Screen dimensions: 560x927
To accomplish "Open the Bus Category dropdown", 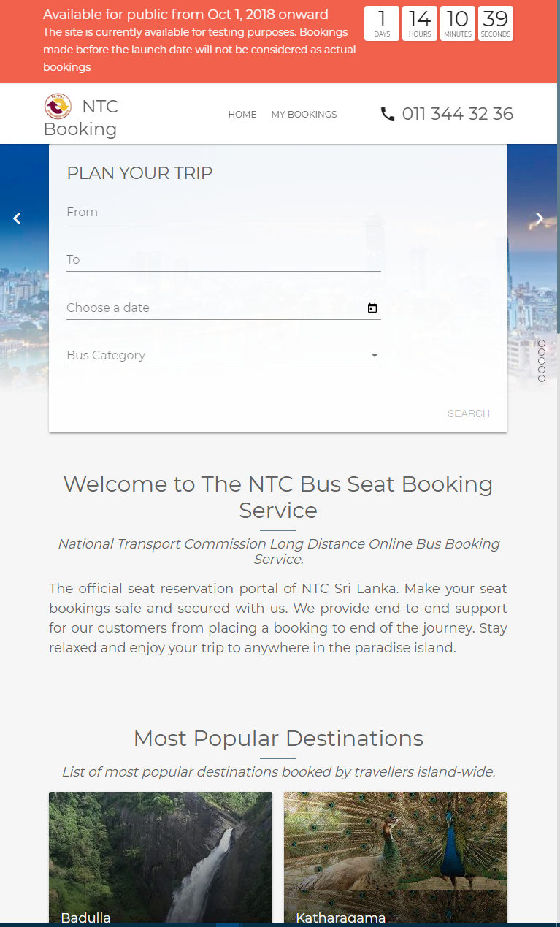I will click(x=219, y=355).
